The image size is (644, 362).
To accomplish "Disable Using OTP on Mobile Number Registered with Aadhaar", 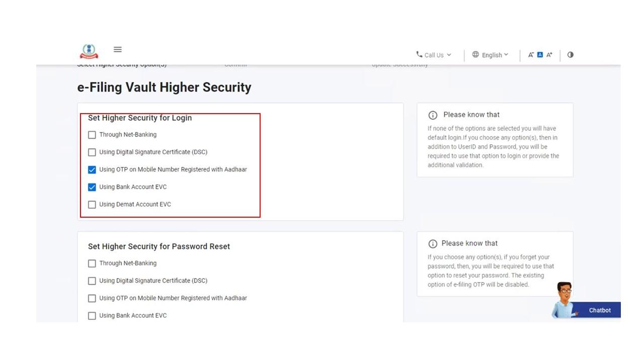I will tap(92, 169).
